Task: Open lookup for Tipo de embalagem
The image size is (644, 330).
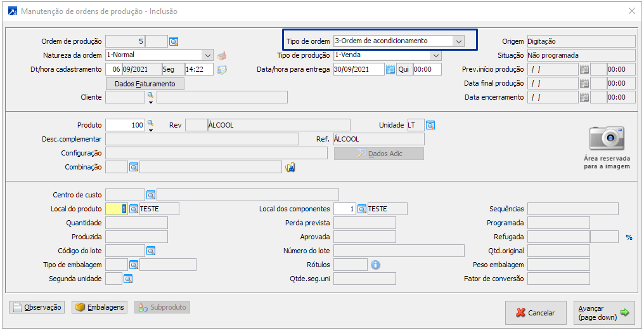Action: click(x=134, y=265)
